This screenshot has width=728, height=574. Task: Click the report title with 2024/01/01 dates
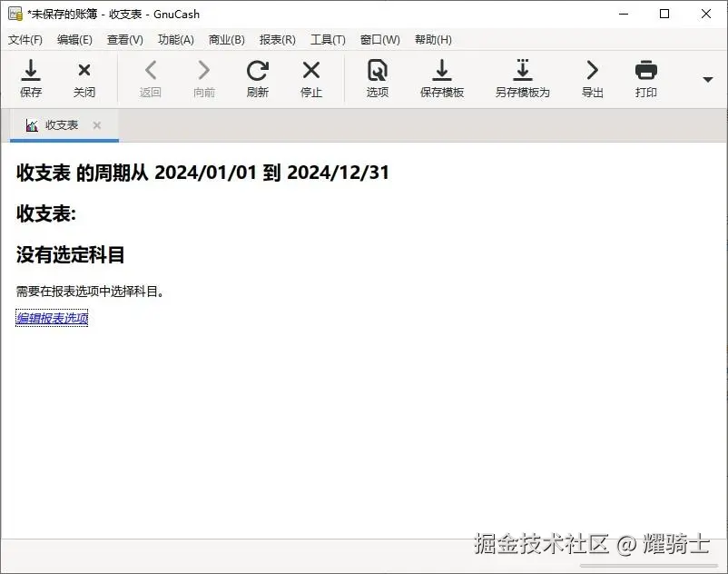click(x=202, y=173)
